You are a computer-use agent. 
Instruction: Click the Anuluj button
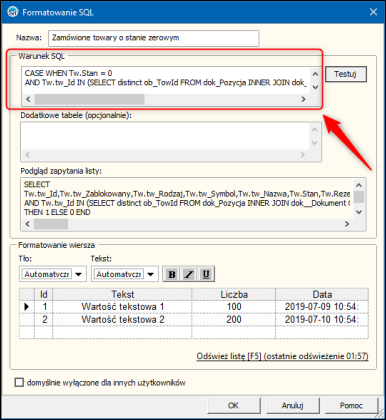tap(292, 405)
